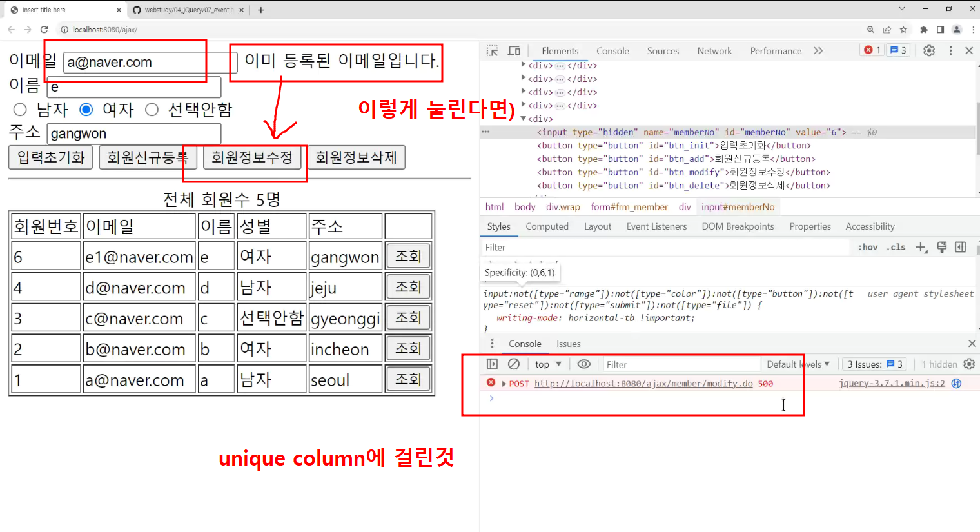Close the console drawer
This screenshot has width=980, height=532.
click(x=972, y=344)
